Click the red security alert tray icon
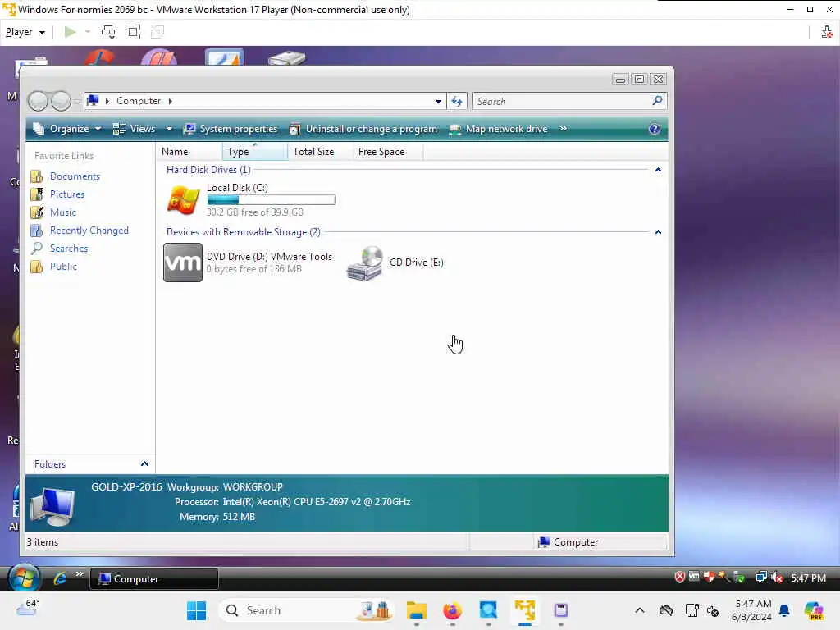Viewport: 840px width, 630px height. pyautogui.click(x=679, y=577)
